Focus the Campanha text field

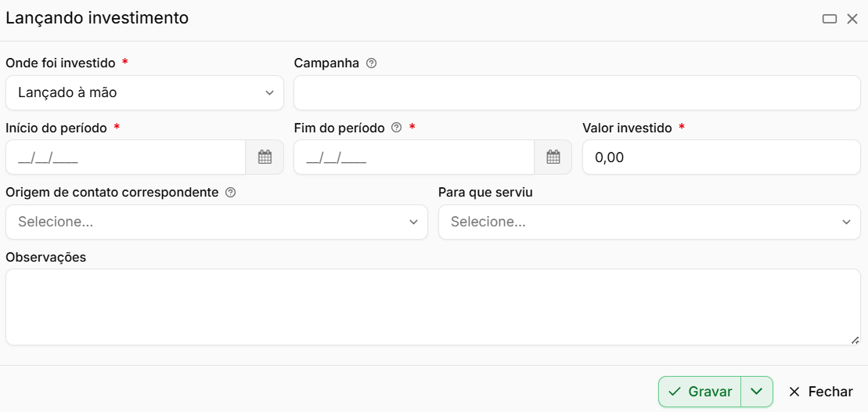tap(577, 92)
